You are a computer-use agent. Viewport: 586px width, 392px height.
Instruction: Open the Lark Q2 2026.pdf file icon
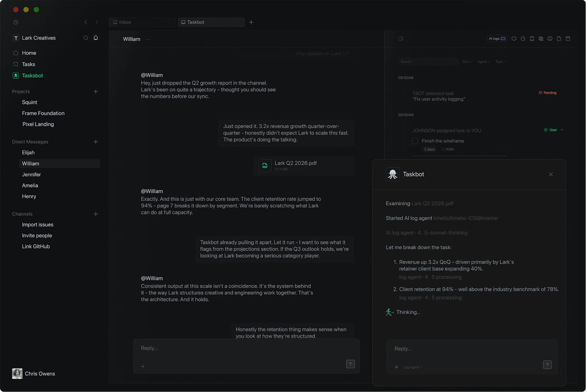[265, 166]
